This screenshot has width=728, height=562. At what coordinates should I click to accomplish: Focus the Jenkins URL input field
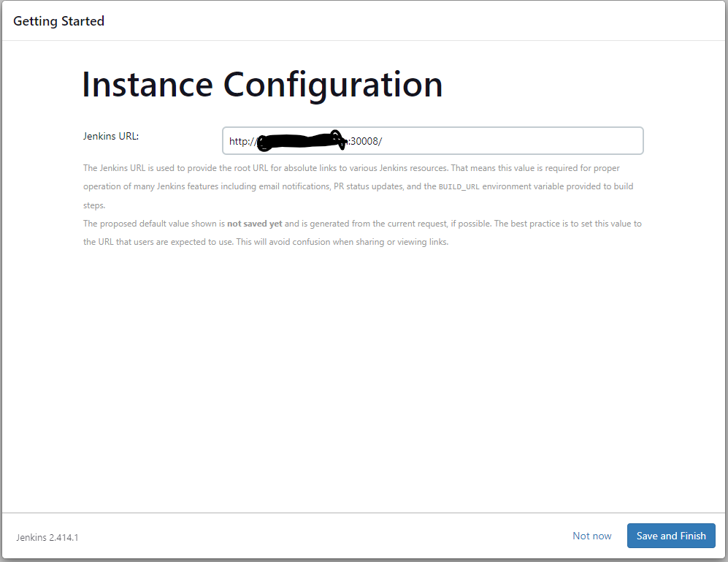point(433,140)
